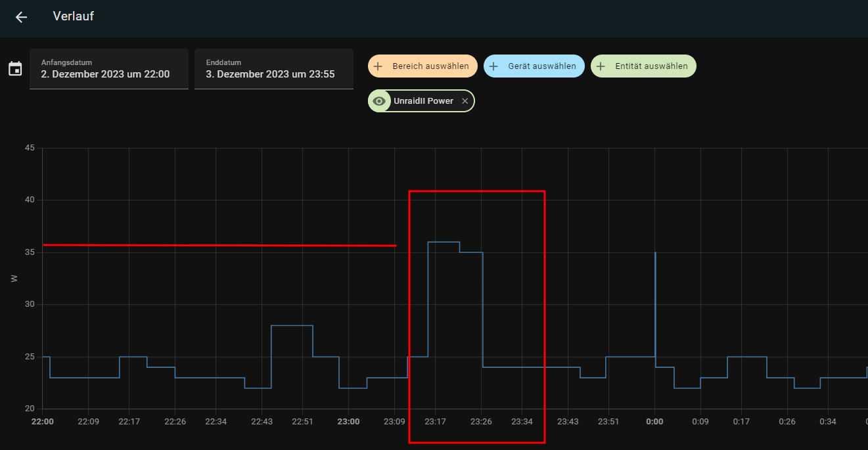The height and width of the screenshot is (450, 868).
Task: Click plus icon on Entität auswählen
Action: (601, 66)
